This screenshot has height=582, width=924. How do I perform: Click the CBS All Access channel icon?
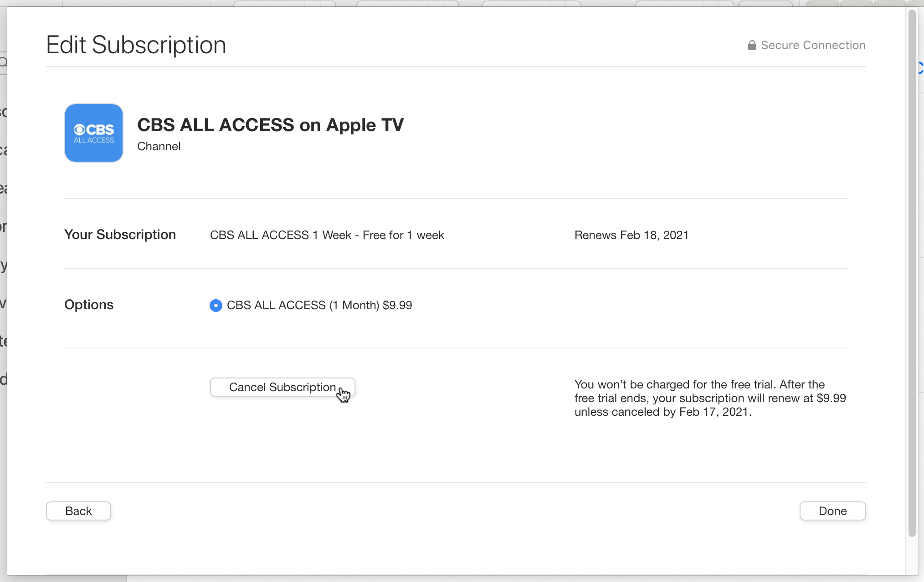coord(94,133)
